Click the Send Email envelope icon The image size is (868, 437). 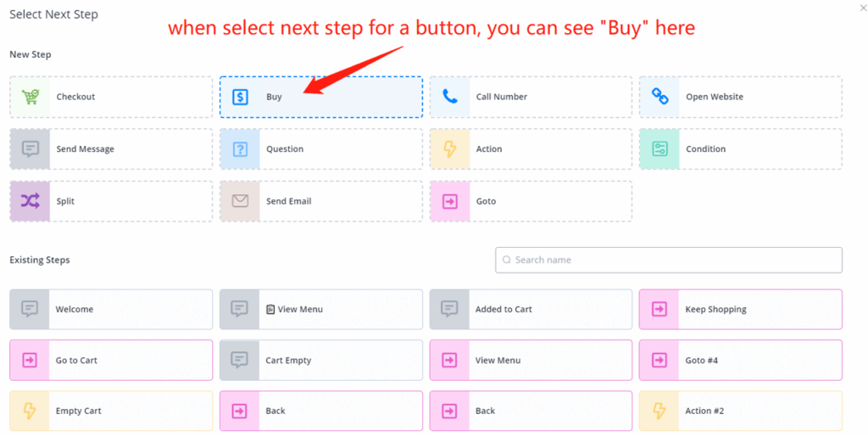(x=240, y=201)
